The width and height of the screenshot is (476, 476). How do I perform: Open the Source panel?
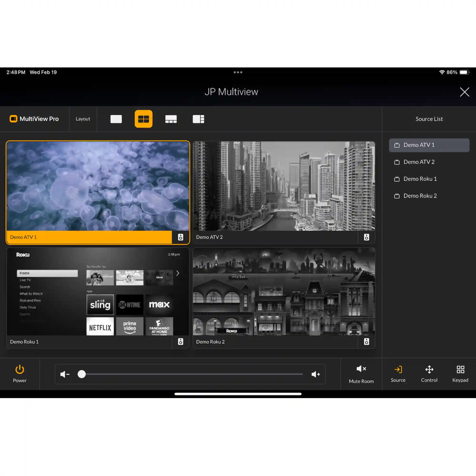[x=398, y=373]
